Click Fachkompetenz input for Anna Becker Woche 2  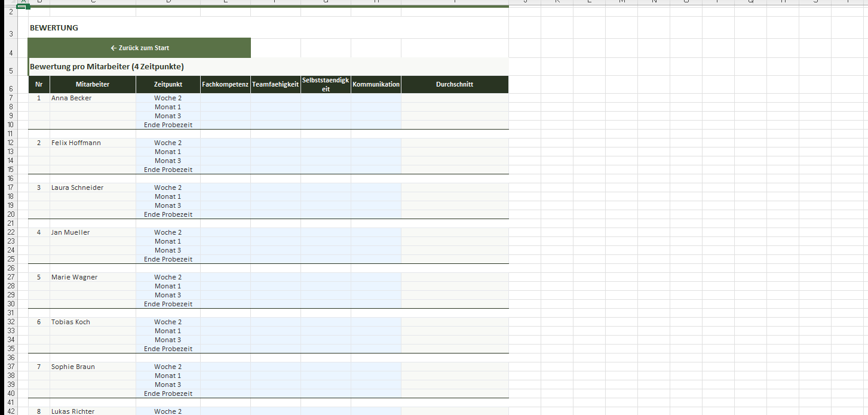click(x=225, y=98)
